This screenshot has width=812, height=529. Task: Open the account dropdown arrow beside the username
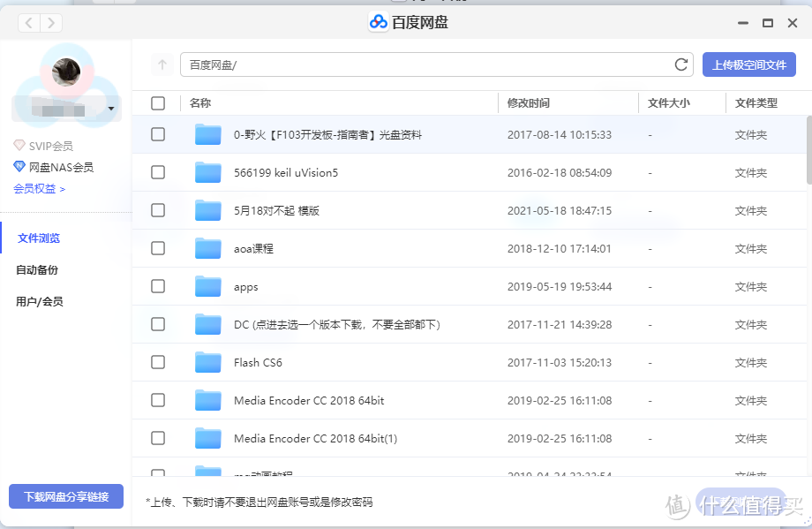(x=109, y=108)
